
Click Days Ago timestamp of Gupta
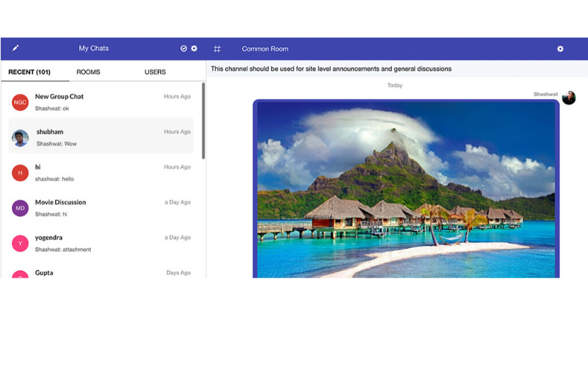178,273
